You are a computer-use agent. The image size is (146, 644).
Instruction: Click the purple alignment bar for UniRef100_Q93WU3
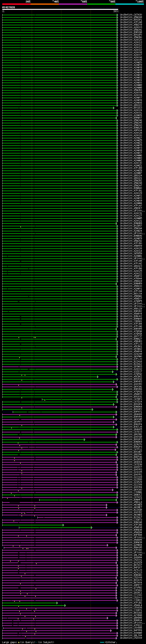tap(60, 367)
